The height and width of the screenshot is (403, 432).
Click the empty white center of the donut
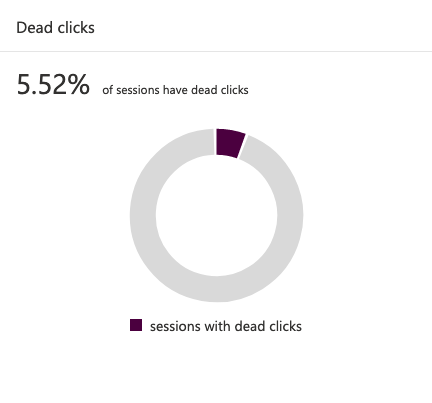[216, 215]
